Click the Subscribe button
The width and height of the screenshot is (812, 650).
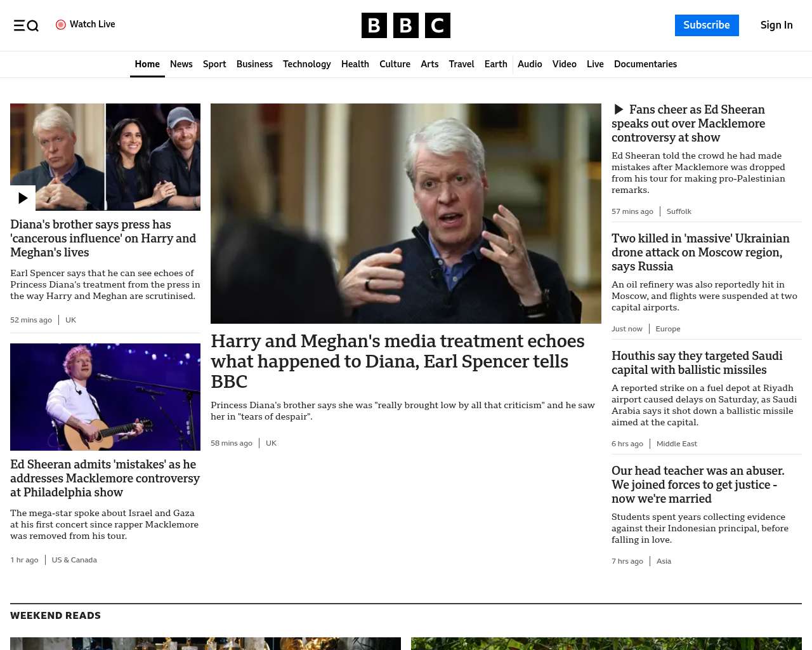[707, 25]
